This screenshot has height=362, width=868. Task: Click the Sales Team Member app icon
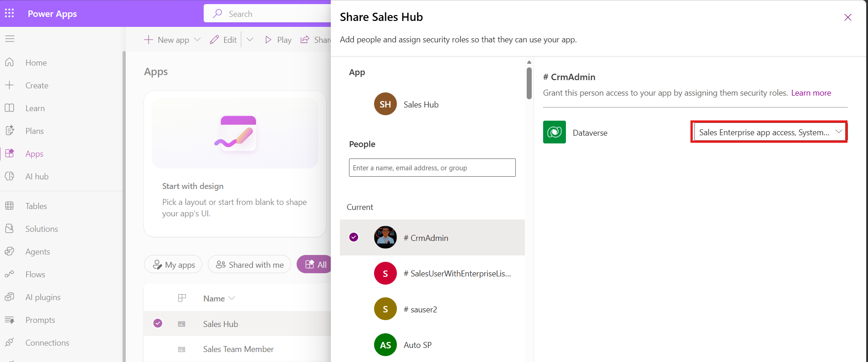click(182, 349)
